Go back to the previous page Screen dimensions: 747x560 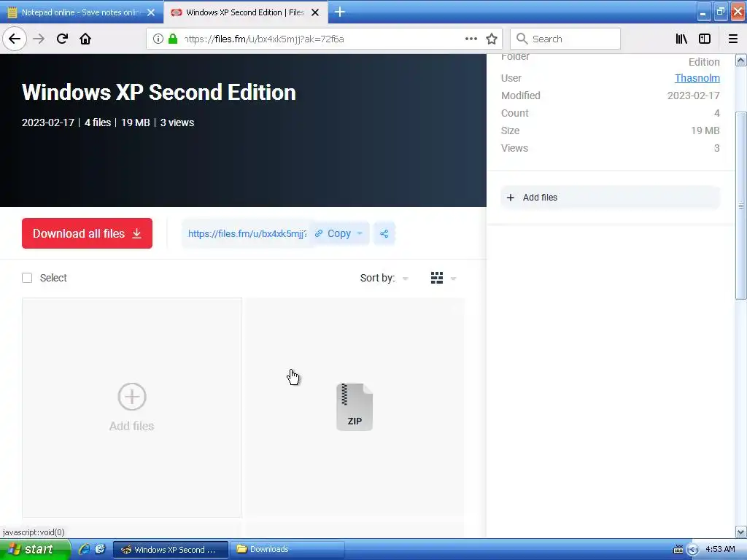click(x=15, y=39)
